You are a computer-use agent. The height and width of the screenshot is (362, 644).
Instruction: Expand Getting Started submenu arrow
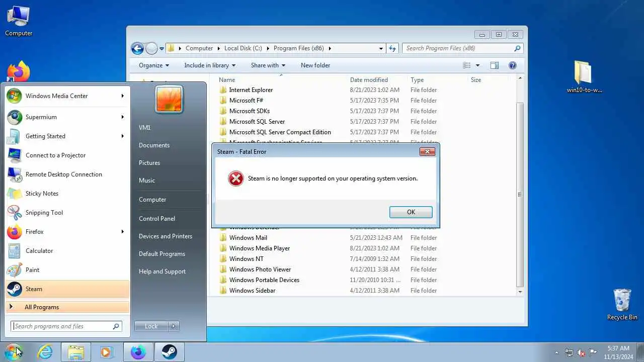pyautogui.click(x=122, y=136)
